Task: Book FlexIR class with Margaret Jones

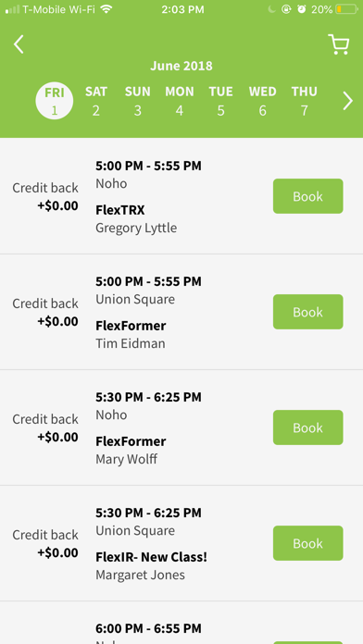Action: tap(308, 543)
